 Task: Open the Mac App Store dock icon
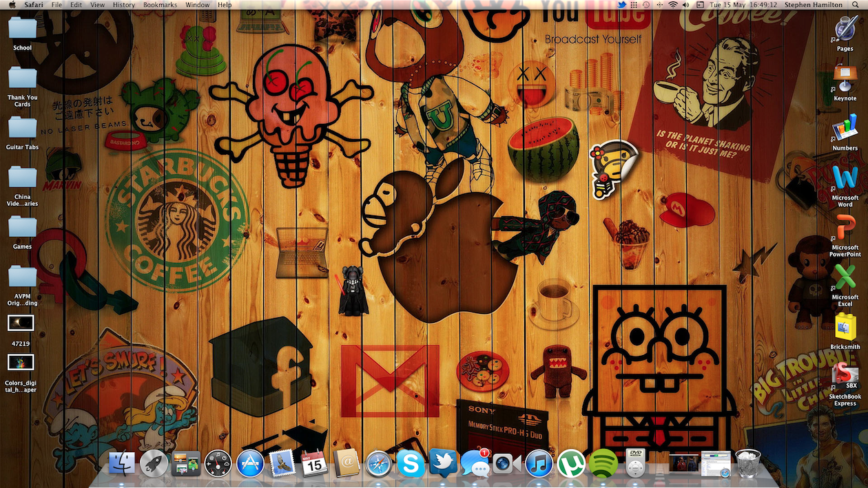coord(250,464)
